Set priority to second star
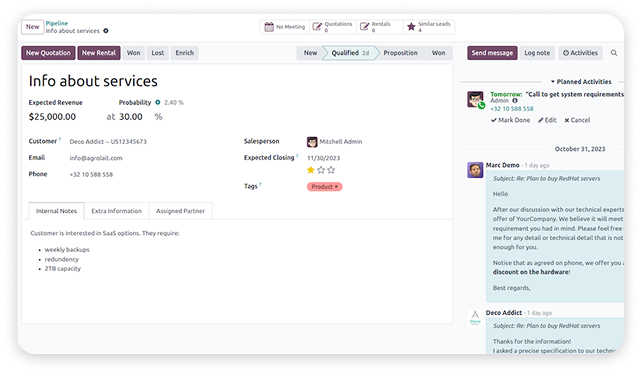This screenshot has height=373, width=640. pyautogui.click(x=321, y=170)
